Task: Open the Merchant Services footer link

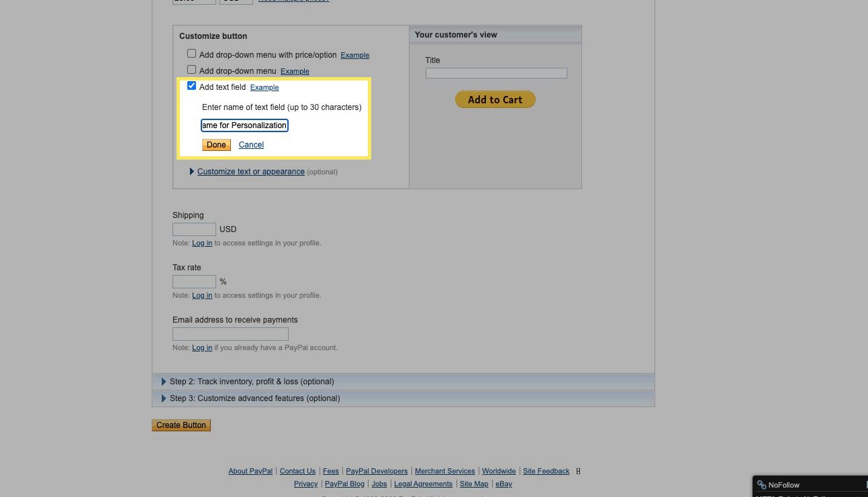Action: coord(445,472)
